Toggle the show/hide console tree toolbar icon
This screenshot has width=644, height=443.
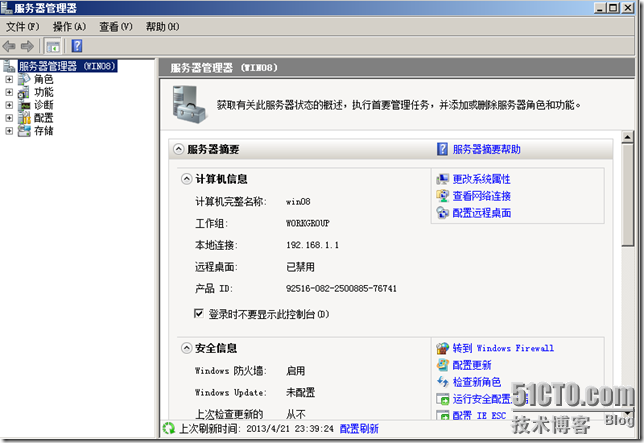(x=53, y=46)
